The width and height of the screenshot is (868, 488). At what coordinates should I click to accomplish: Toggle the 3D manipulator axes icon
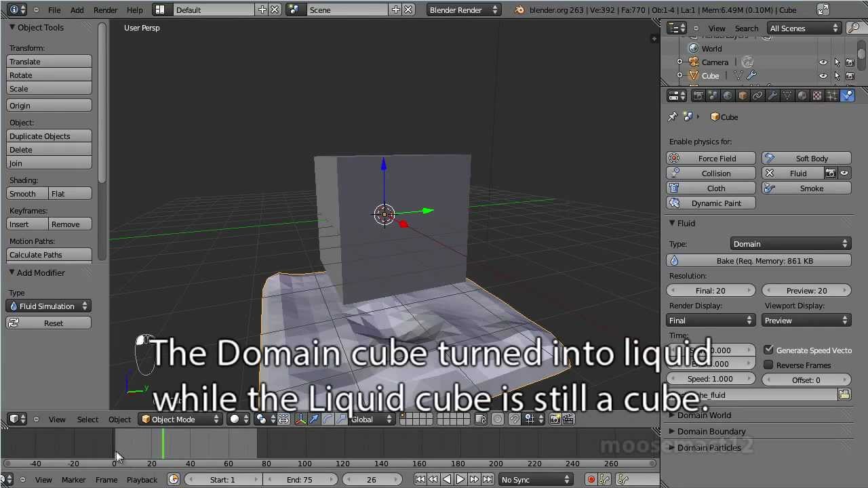300,419
